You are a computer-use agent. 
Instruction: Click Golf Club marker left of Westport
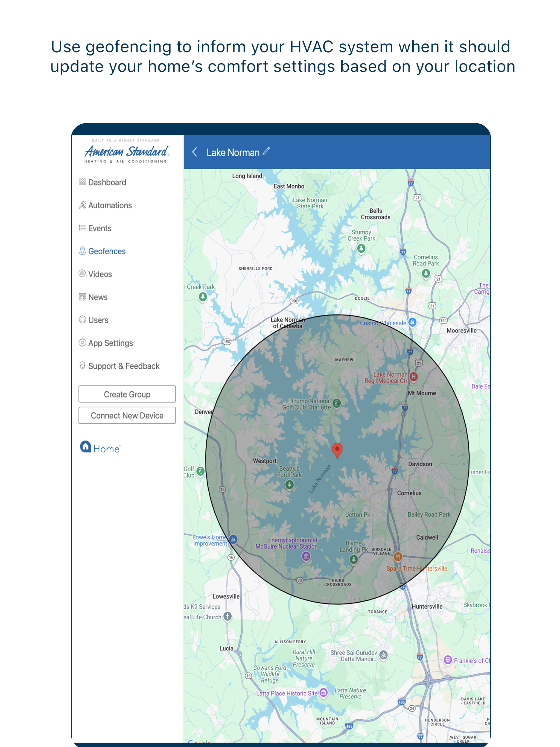[x=200, y=471]
